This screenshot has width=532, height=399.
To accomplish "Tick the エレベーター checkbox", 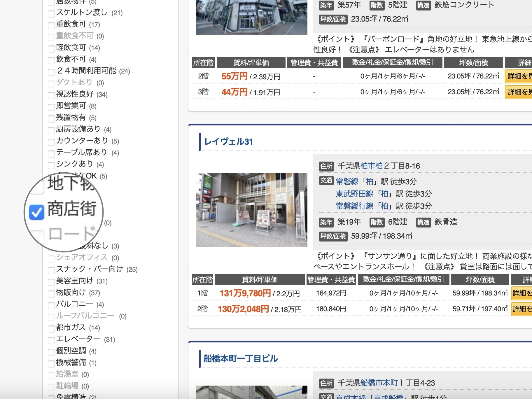I will [x=51, y=340].
